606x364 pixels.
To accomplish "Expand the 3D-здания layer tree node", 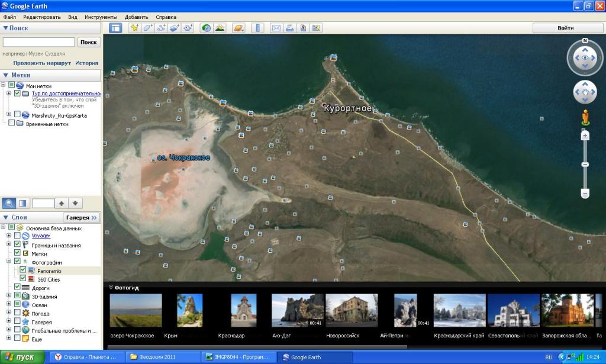I will pyautogui.click(x=9, y=296).
